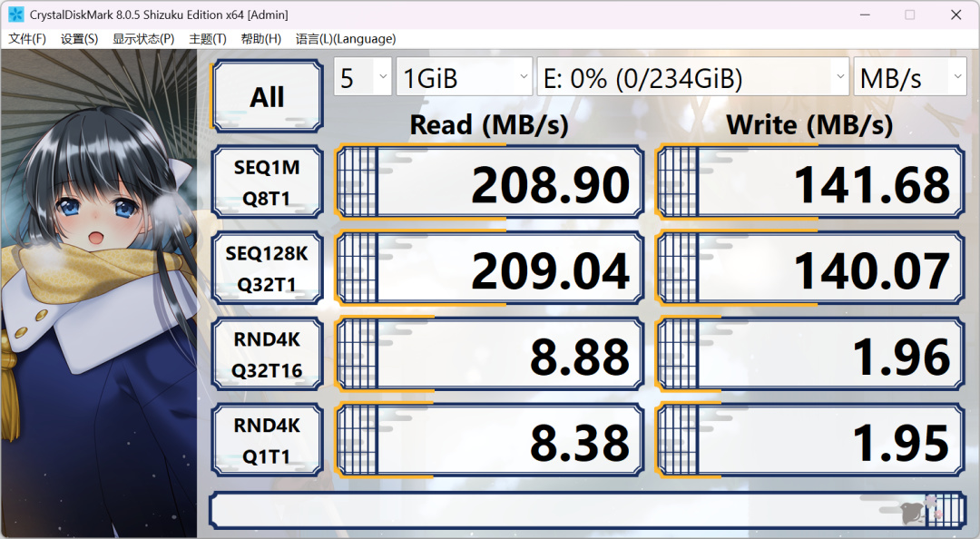Expand the test size dropdown showing 1GiB
This screenshot has width=980, height=539.
point(465,77)
